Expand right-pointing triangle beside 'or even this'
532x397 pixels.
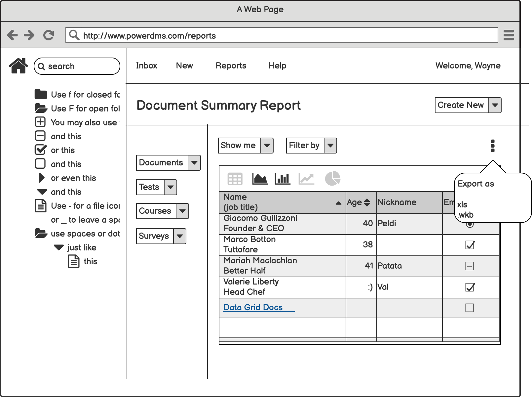tap(41, 178)
